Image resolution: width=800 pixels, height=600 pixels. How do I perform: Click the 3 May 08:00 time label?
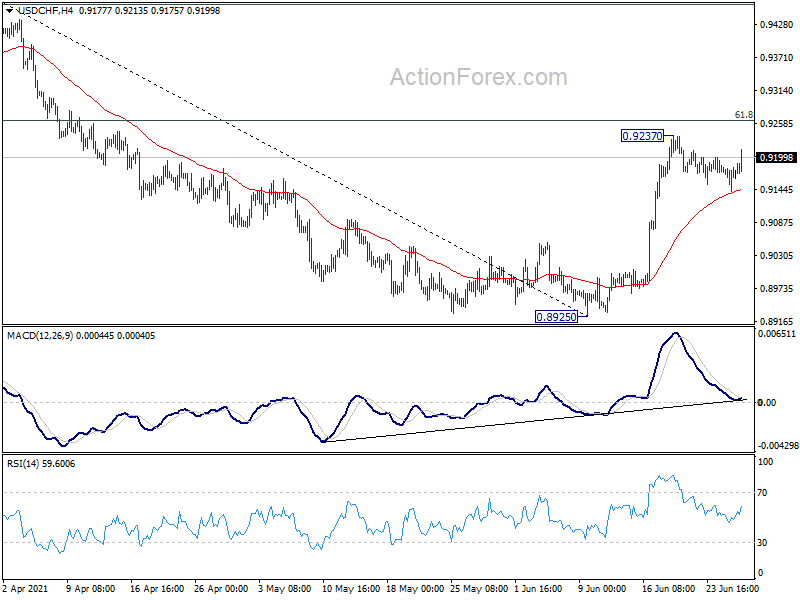point(285,589)
